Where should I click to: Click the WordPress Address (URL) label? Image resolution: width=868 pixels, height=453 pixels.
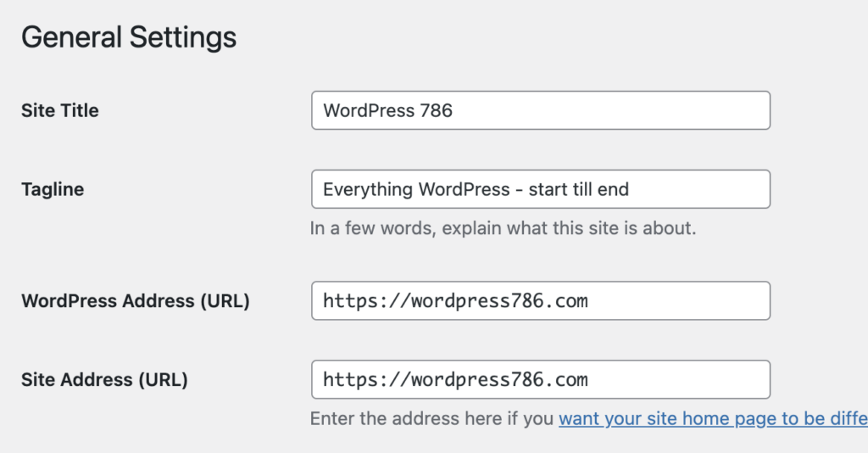(x=136, y=300)
